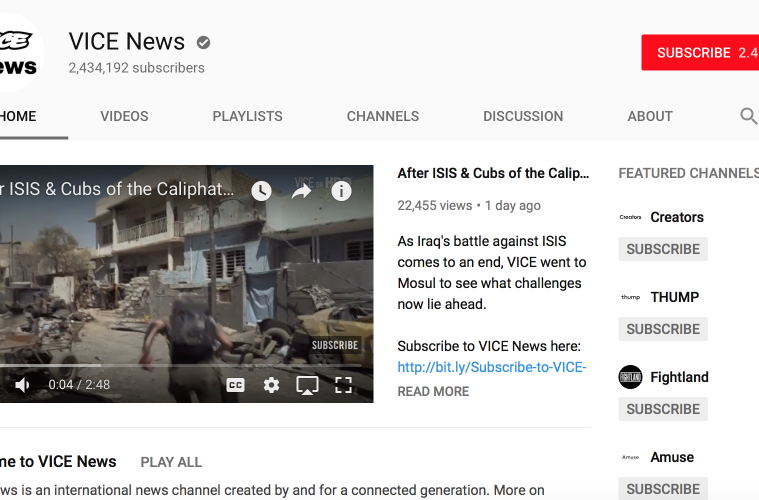This screenshot has width=759, height=500.
Task: Open the CHANNELS tab
Action: pyautogui.click(x=383, y=117)
